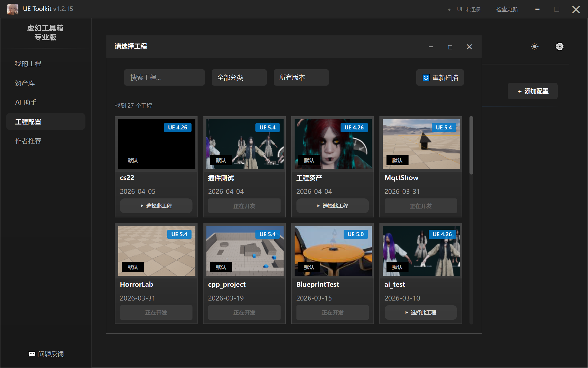Select the 工程资产 project with 选择此工程

[x=333, y=206]
